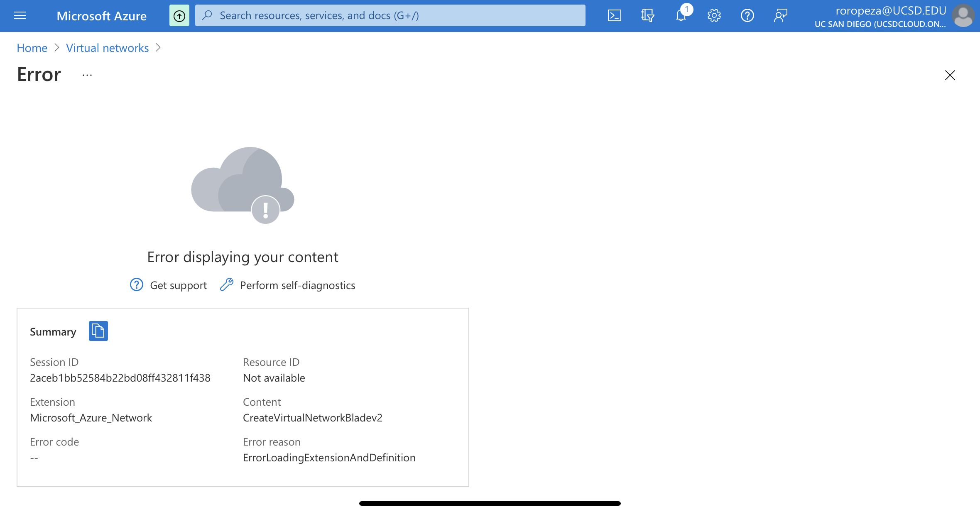
Task: Open the ellipsis menu next to Error
Action: click(87, 75)
